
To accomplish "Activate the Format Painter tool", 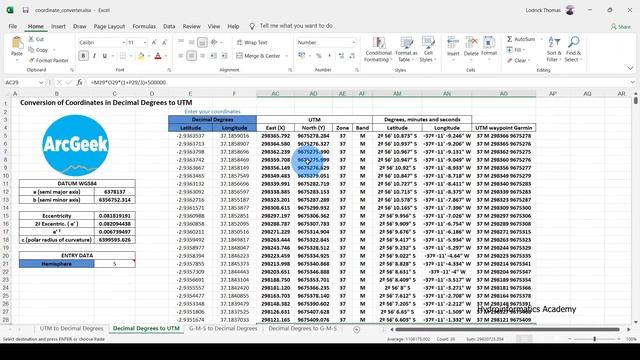I will click(x=48, y=60).
